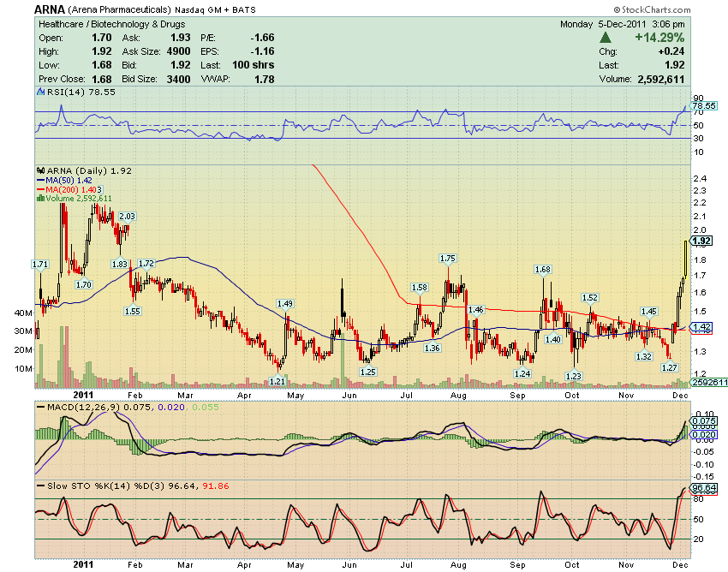The height and width of the screenshot is (572, 728).
Task: Click the Bid Size 3400 value
Action: (x=179, y=80)
